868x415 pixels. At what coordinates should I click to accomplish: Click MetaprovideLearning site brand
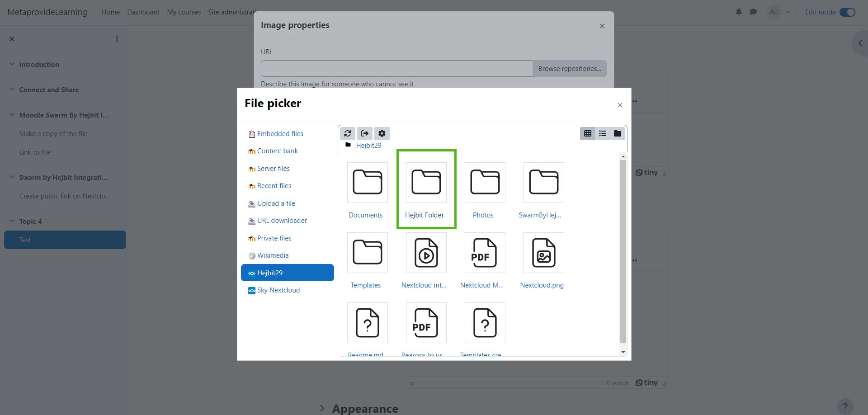click(x=47, y=12)
